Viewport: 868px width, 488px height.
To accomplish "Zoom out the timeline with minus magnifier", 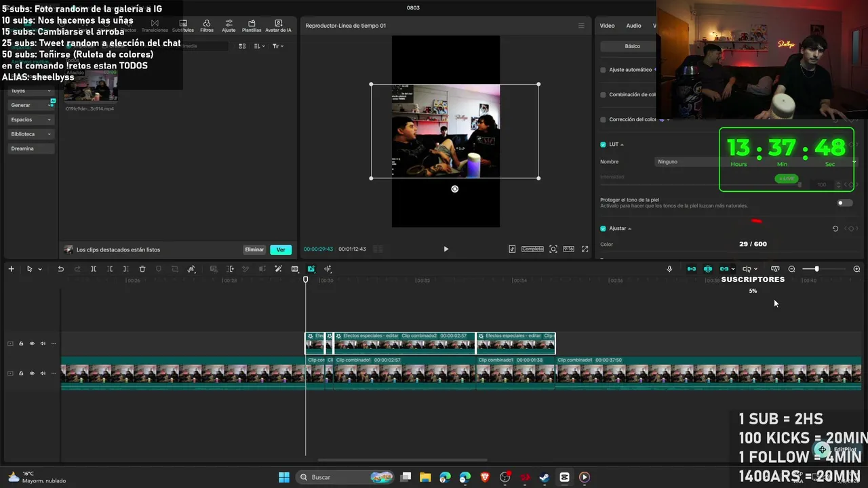I will tap(791, 269).
